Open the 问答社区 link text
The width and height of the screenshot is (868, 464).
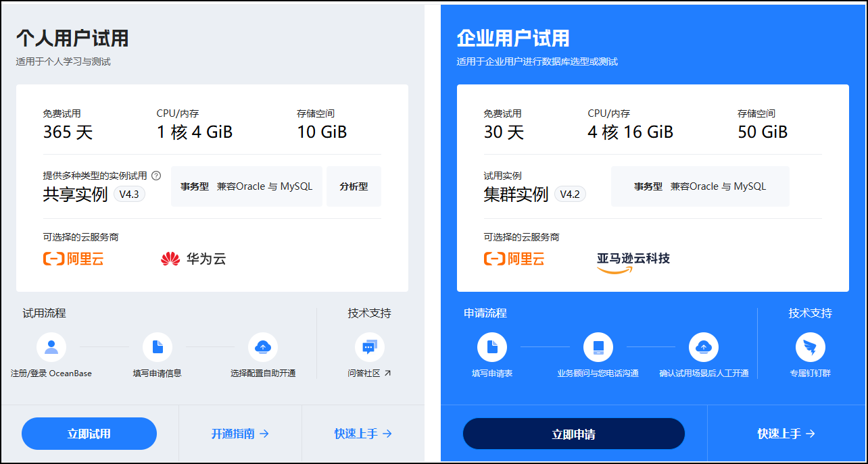pyautogui.click(x=370, y=373)
